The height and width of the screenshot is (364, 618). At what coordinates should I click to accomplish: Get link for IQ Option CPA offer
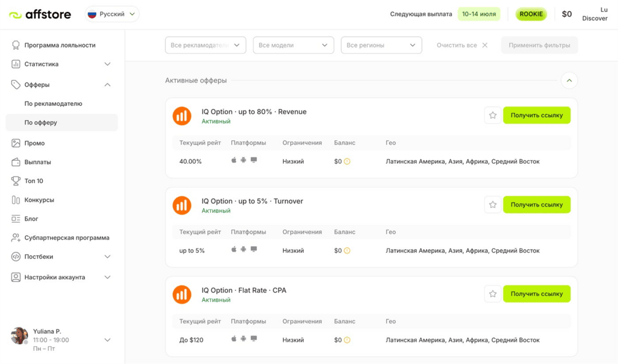click(x=537, y=294)
